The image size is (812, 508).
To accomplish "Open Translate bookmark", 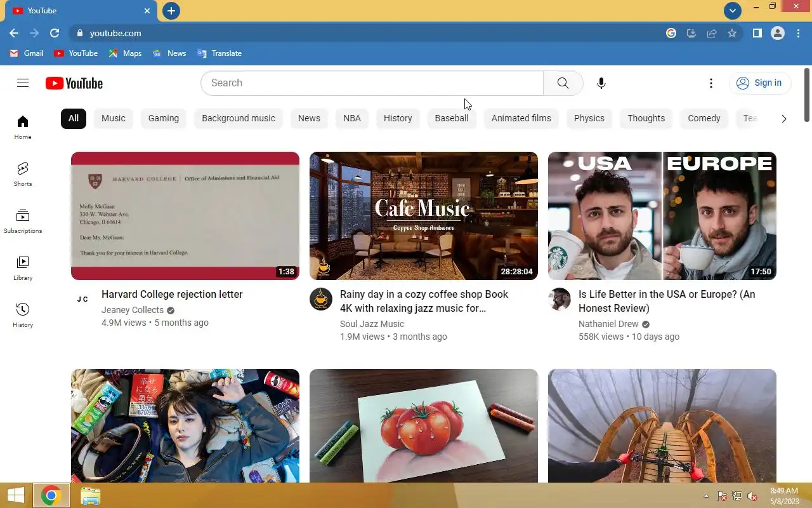I will (219, 53).
